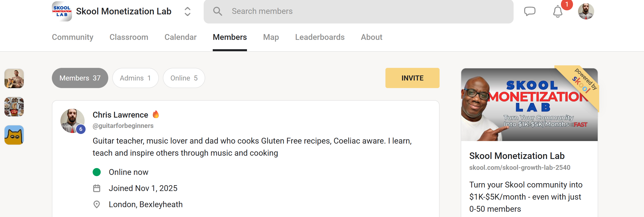The width and height of the screenshot is (644, 217).
Task: Open the guitar community sidebar icon
Action: [x=14, y=78]
